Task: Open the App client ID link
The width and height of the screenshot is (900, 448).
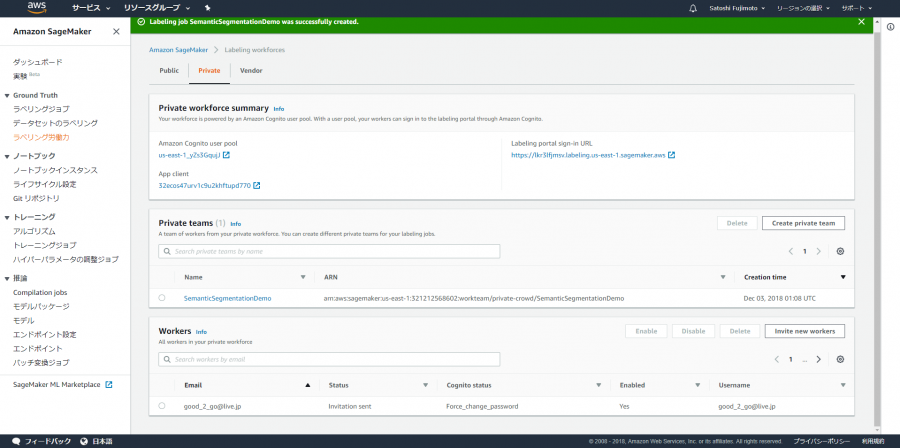Action: 204,186
